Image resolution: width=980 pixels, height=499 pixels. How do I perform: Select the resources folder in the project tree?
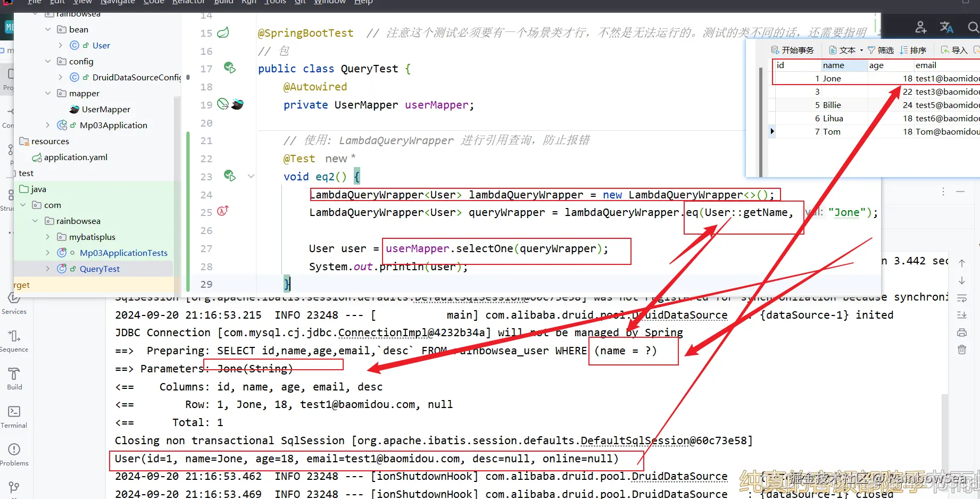(50, 141)
